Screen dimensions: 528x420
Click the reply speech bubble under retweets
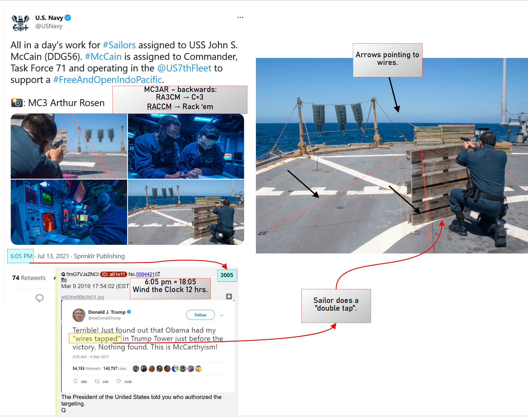(39, 298)
